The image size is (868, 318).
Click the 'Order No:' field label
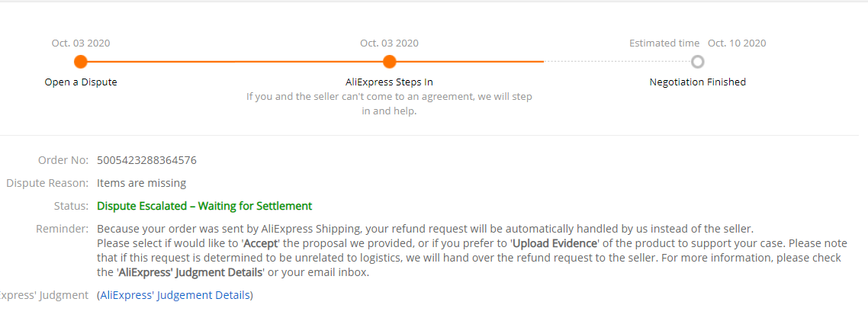63,160
